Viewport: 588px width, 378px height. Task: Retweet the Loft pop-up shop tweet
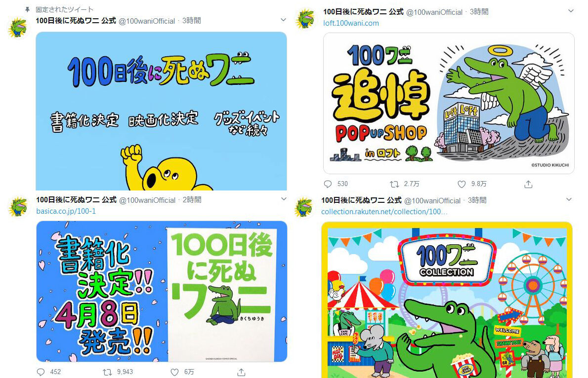point(394,184)
